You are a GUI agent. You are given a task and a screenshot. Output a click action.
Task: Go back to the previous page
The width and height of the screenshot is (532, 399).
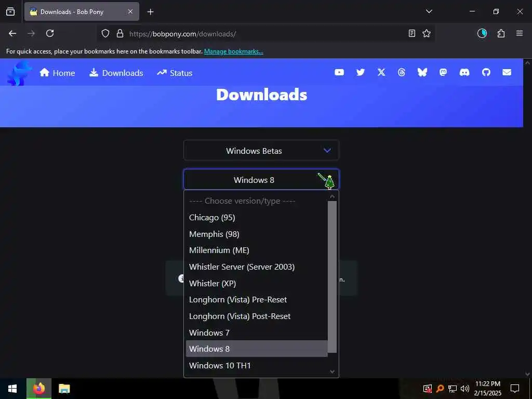[x=12, y=33]
